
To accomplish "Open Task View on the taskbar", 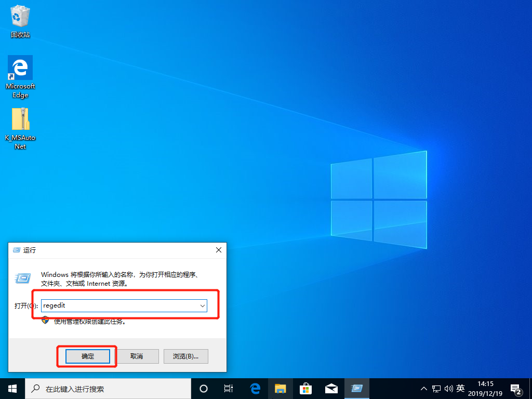I will tap(229, 388).
